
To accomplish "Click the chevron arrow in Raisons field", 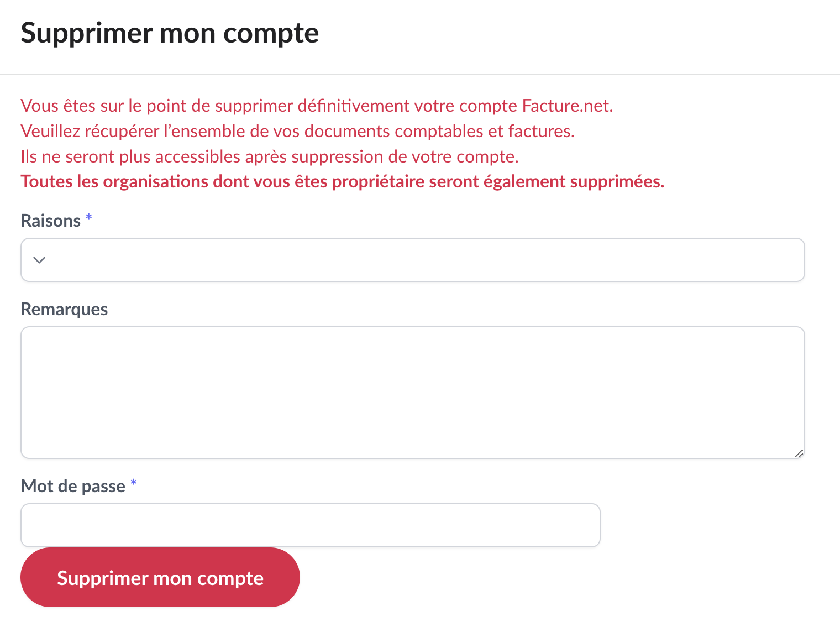I will [x=39, y=260].
